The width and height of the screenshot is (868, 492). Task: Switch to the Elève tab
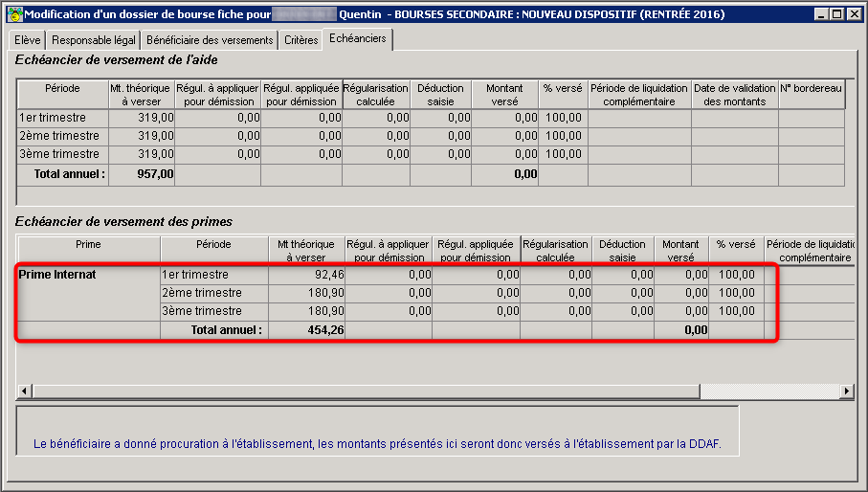pos(28,40)
